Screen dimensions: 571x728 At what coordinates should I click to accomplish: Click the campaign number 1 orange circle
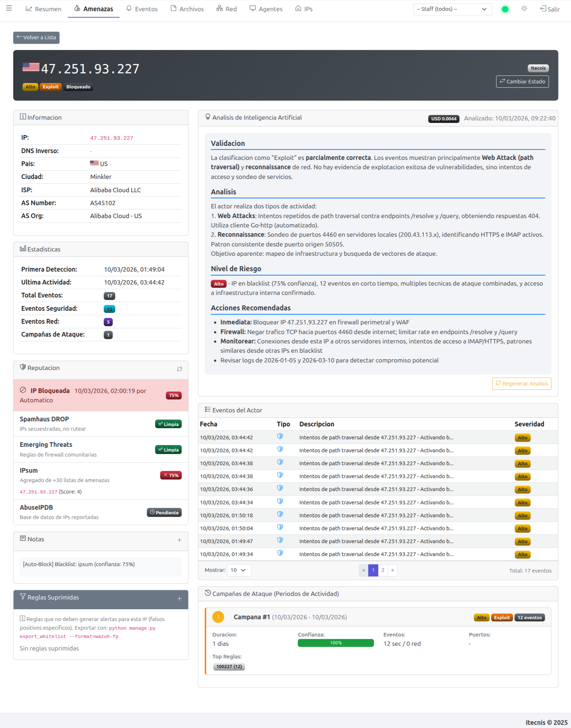point(218,617)
